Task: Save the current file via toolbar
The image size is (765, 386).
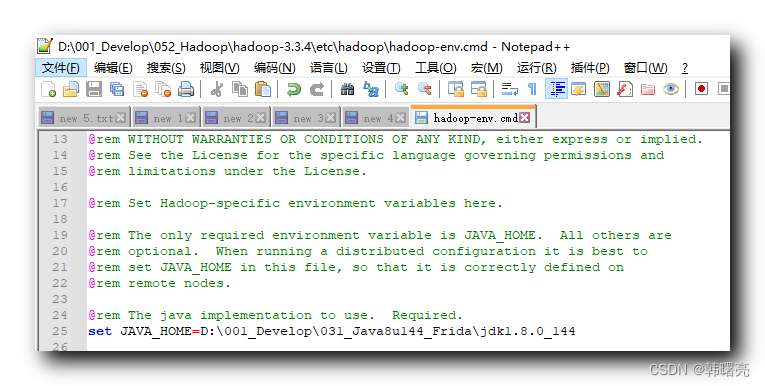Action: pos(94,89)
